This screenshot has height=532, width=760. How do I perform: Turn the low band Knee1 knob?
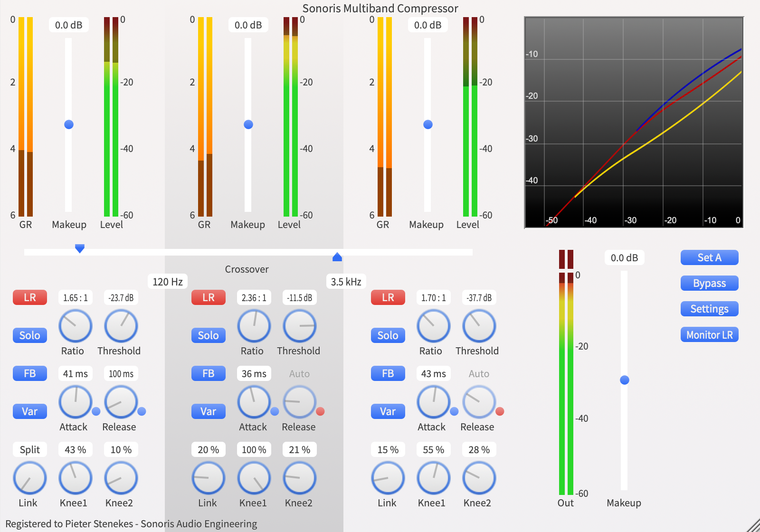75,478
